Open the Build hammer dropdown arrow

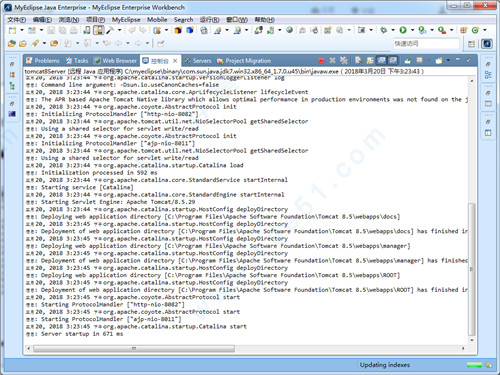point(119,30)
